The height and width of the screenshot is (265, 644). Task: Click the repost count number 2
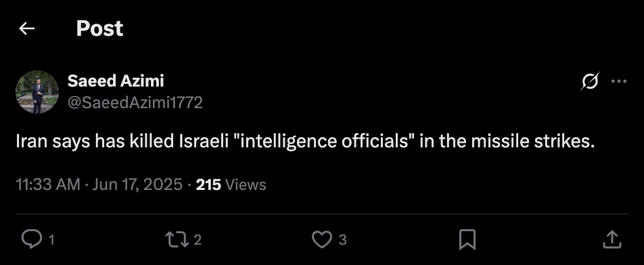click(197, 240)
